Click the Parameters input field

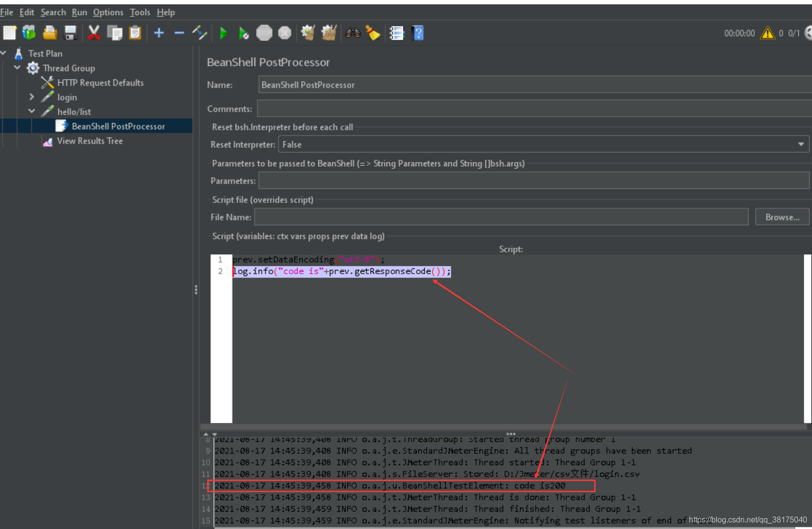click(x=534, y=181)
